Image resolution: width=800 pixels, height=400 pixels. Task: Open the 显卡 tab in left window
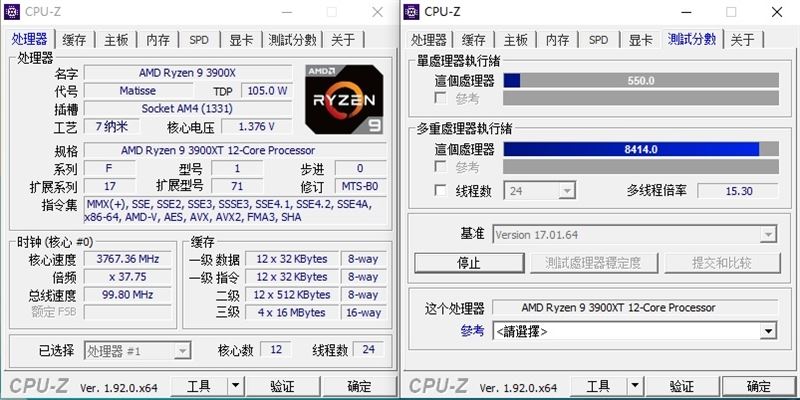[x=241, y=40]
